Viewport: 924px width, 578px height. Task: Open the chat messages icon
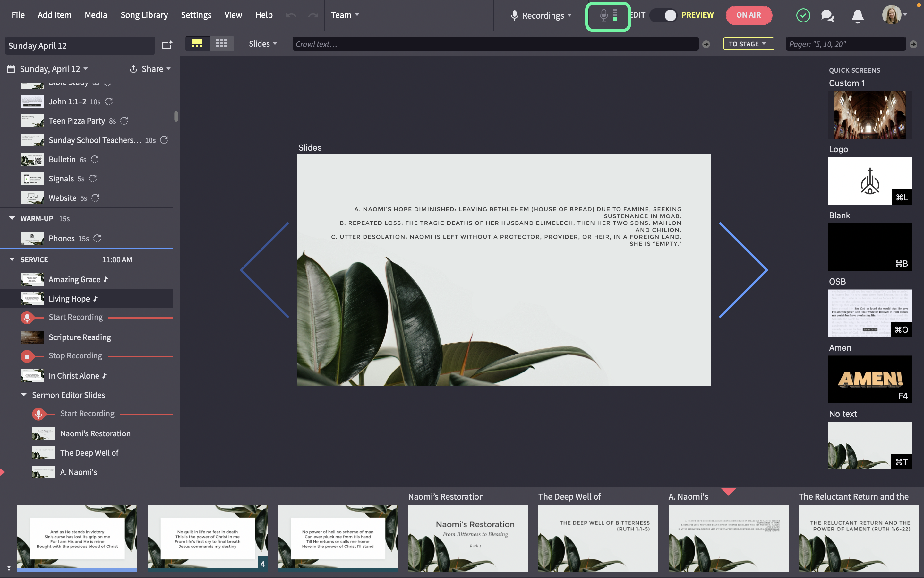point(827,16)
